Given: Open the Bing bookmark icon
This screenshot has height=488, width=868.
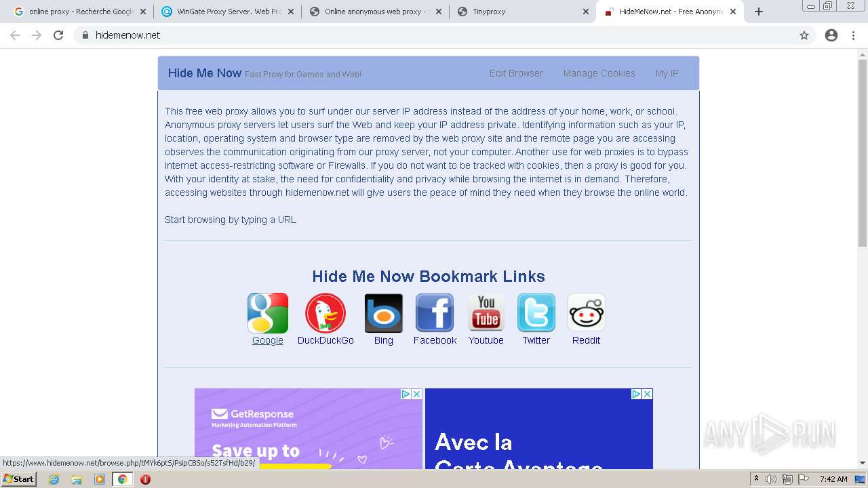Looking at the screenshot, I should (384, 313).
